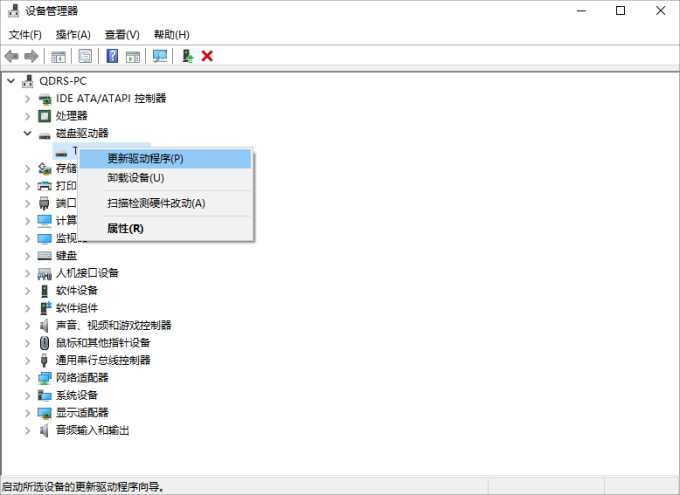The image size is (680, 495).
Task: Click the Forward arrow toolbar icon
Action: point(31,56)
